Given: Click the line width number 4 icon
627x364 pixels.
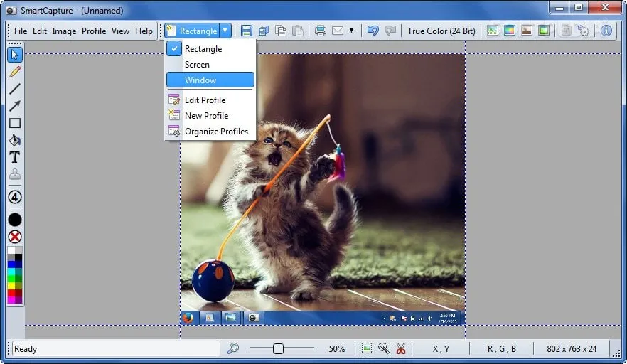Looking at the screenshot, I should click(15, 197).
